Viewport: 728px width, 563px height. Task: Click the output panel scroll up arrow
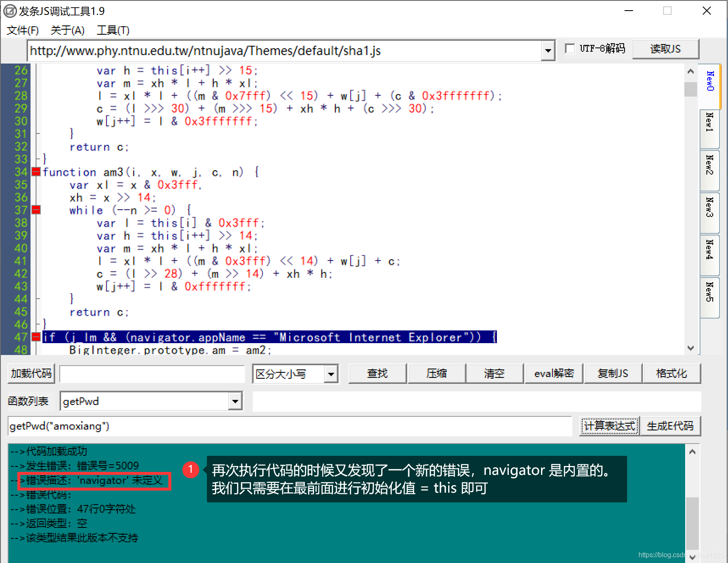[x=692, y=452]
